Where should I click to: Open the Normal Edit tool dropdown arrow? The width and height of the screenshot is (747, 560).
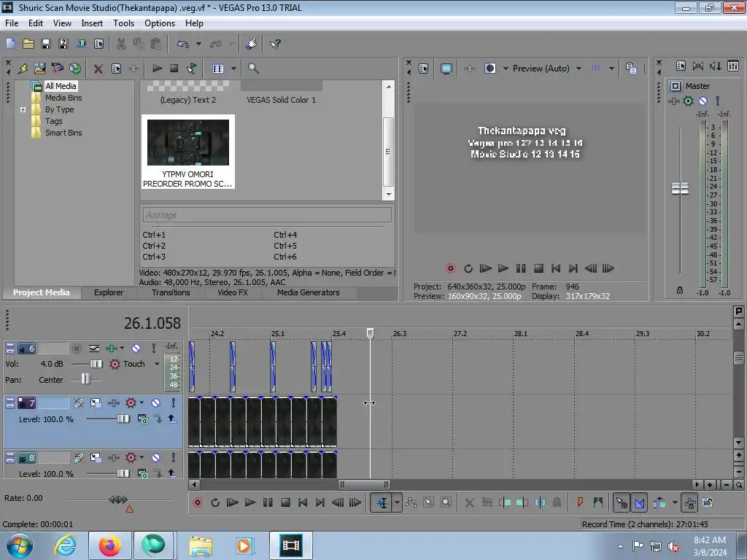[x=397, y=502]
